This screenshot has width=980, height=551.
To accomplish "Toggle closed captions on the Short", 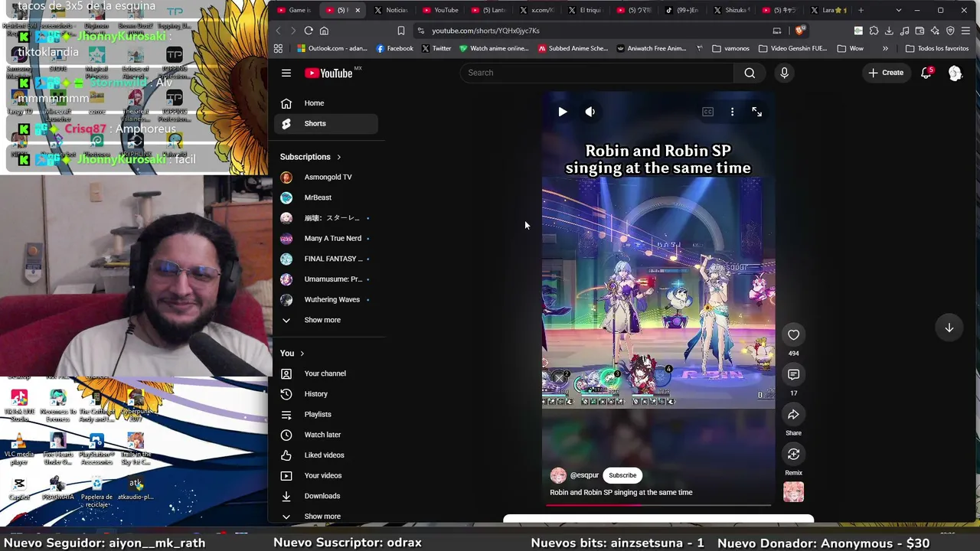I will 707,112.
